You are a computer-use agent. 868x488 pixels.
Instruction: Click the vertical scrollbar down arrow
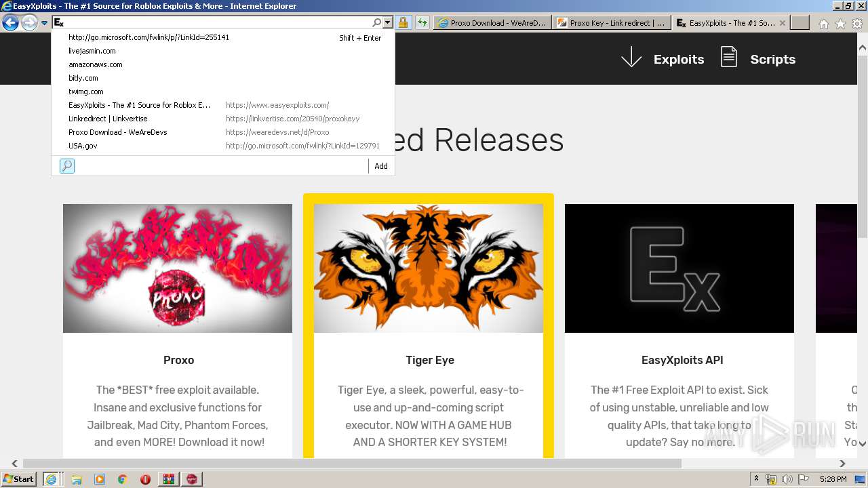(863, 443)
